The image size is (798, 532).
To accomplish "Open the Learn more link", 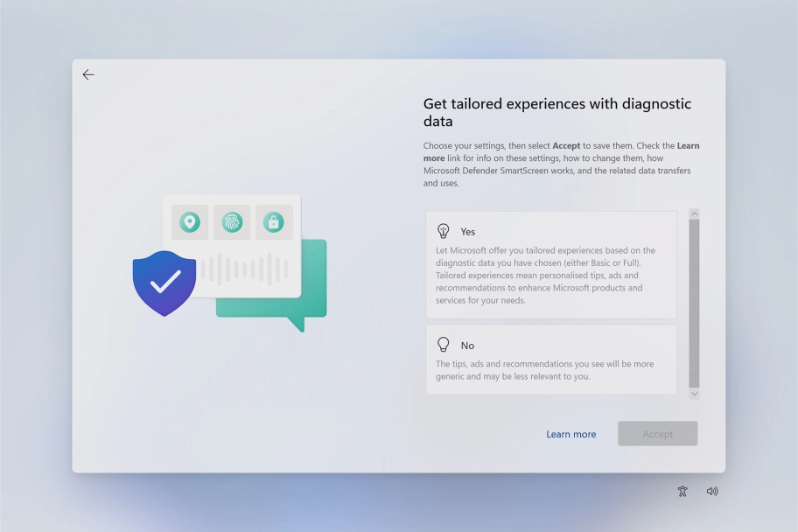I will click(570, 434).
